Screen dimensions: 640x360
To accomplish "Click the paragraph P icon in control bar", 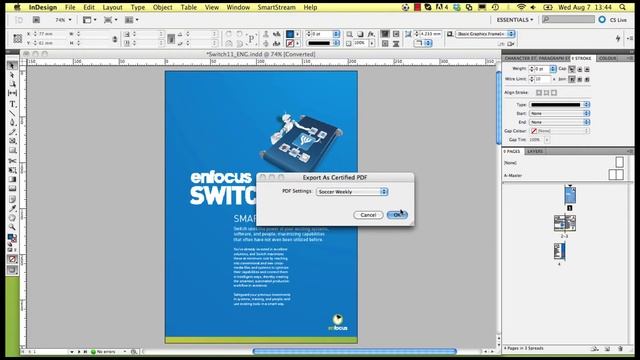I will pos(251,39).
